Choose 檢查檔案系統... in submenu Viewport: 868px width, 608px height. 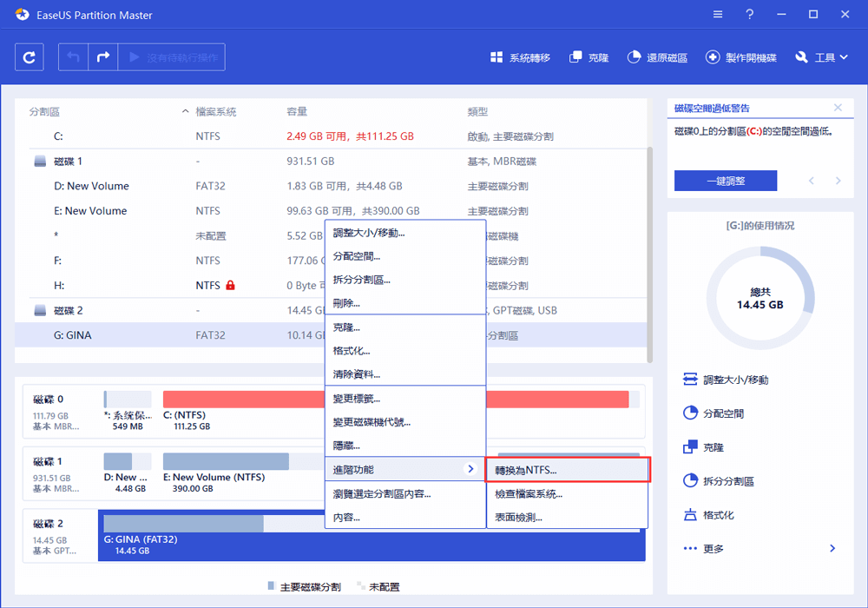pyautogui.click(x=568, y=494)
